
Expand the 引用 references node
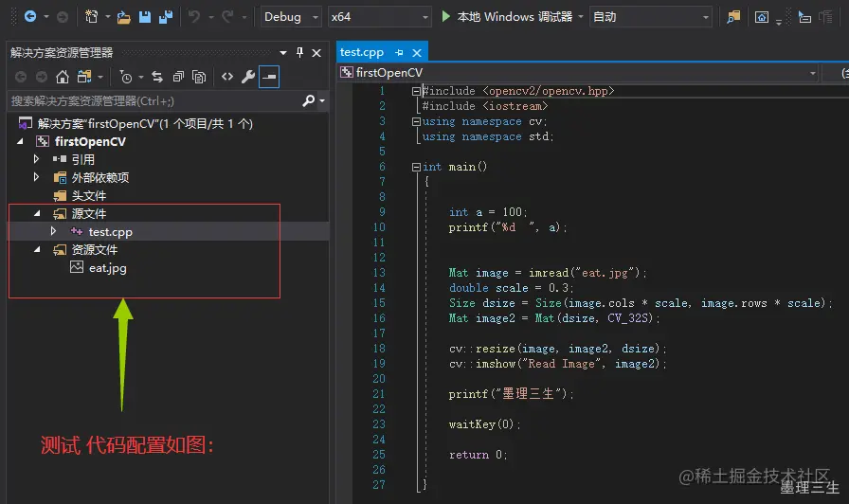click(x=36, y=159)
